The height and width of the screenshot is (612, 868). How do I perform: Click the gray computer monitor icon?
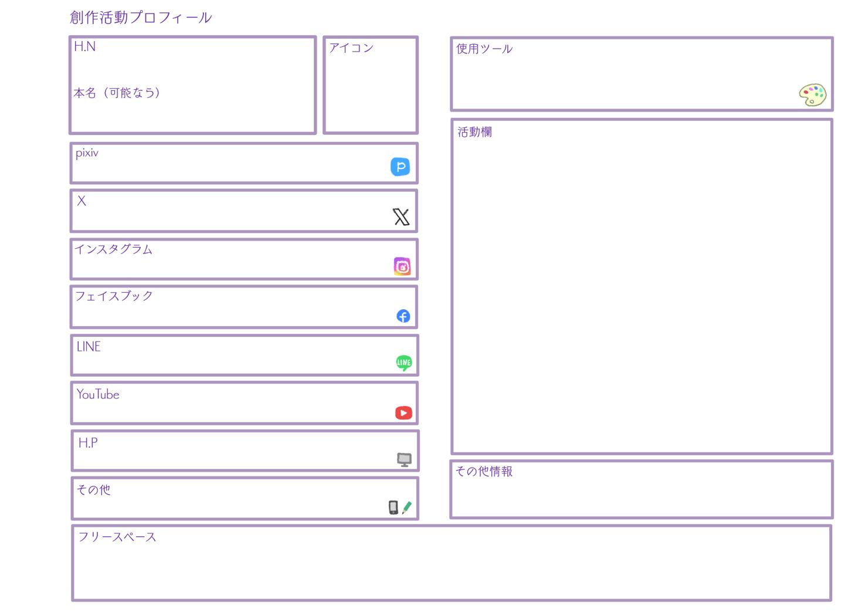click(x=404, y=459)
